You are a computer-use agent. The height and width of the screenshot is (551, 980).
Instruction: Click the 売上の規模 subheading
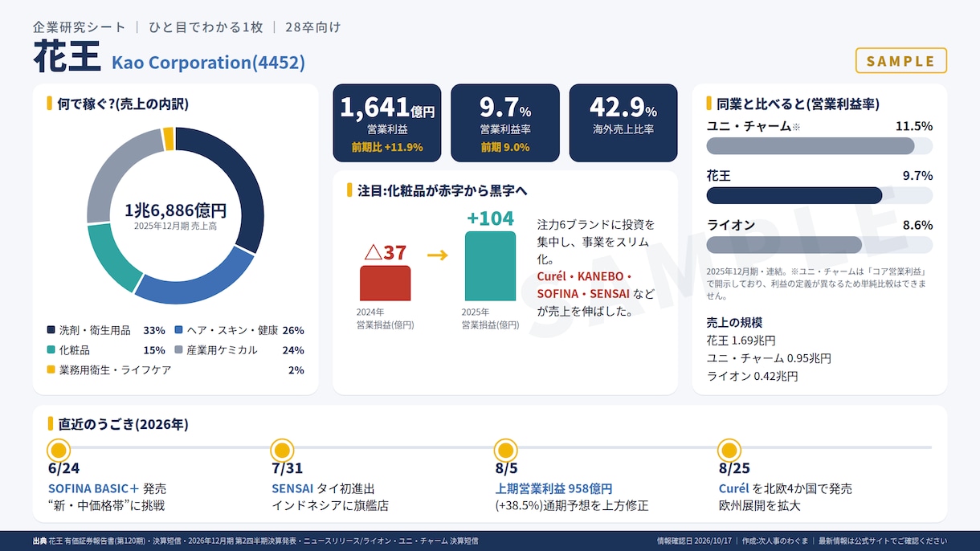pyautogui.click(x=734, y=322)
